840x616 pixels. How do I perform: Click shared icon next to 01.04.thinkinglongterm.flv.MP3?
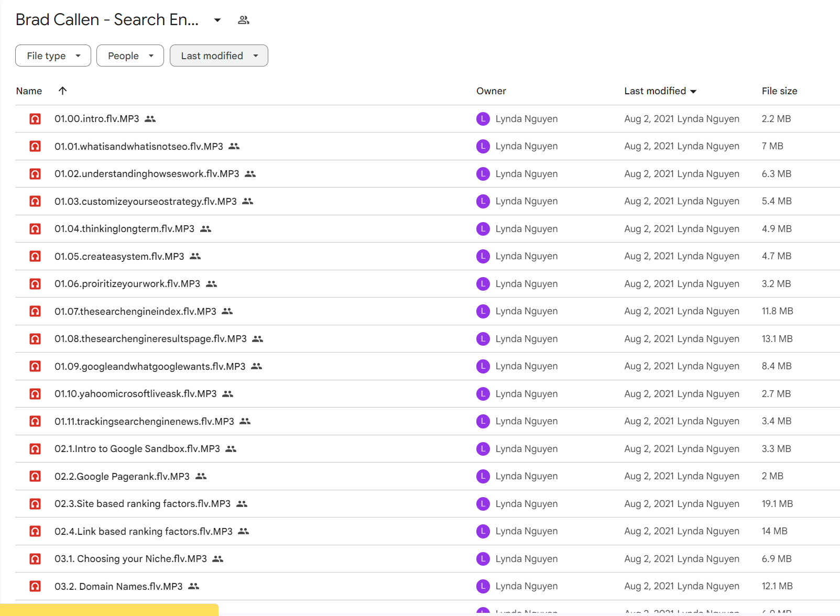[206, 229]
